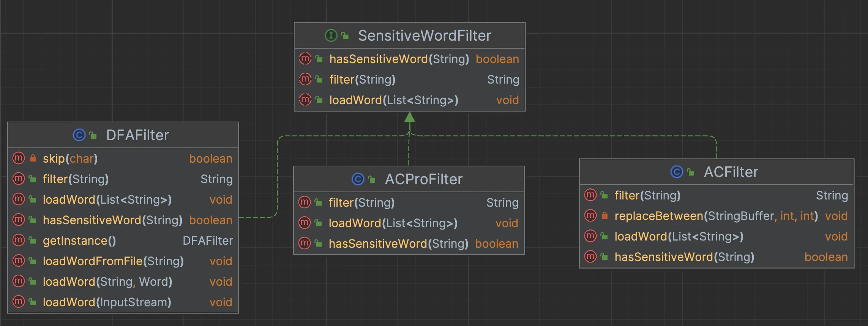
Task: Select the SensitiveWordFilter title text
Action: [x=425, y=35]
